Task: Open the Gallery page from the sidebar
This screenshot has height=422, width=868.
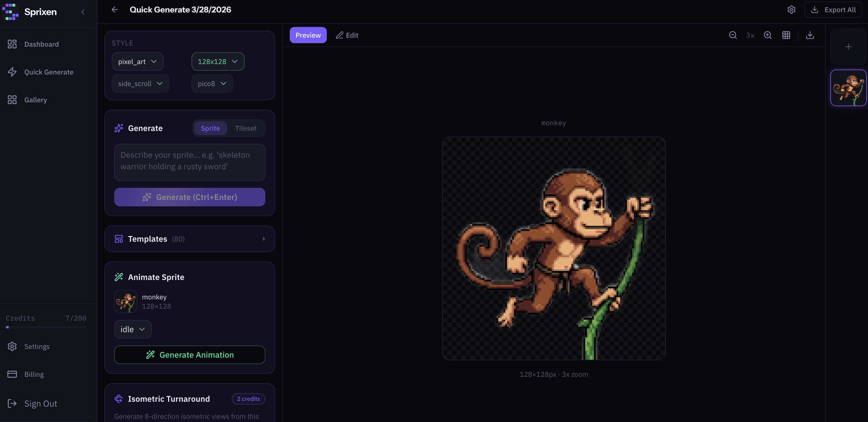Action: [x=35, y=100]
